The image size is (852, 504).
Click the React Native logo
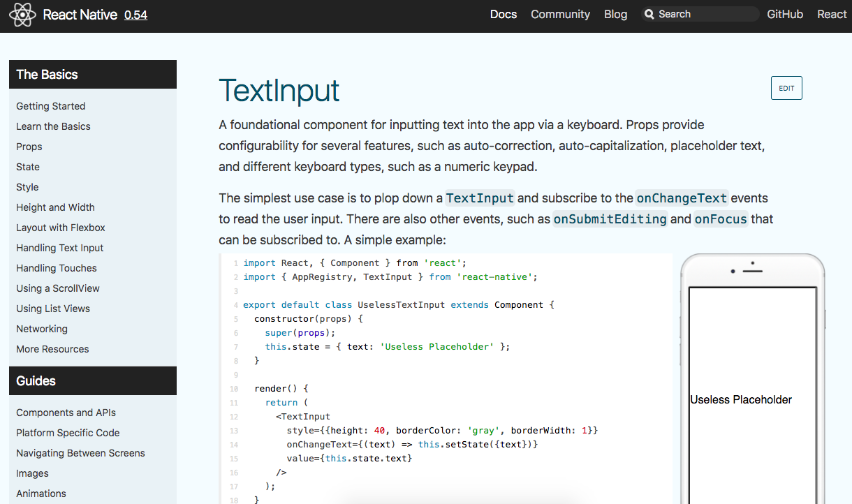pyautogui.click(x=22, y=14)
